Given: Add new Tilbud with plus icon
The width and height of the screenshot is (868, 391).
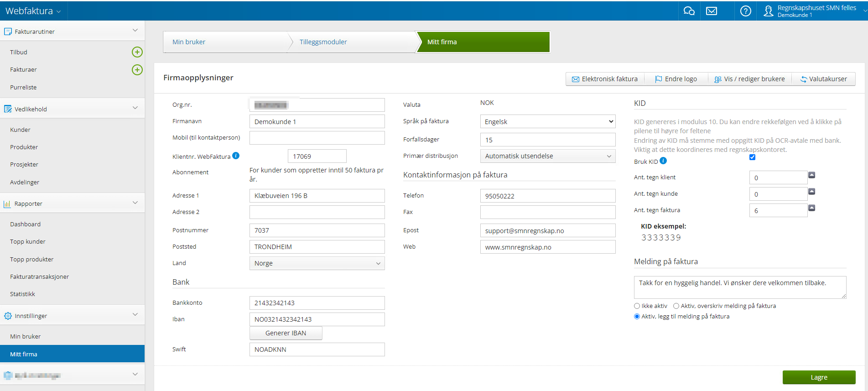Looking at the screenshot, I should click(137, 52).
